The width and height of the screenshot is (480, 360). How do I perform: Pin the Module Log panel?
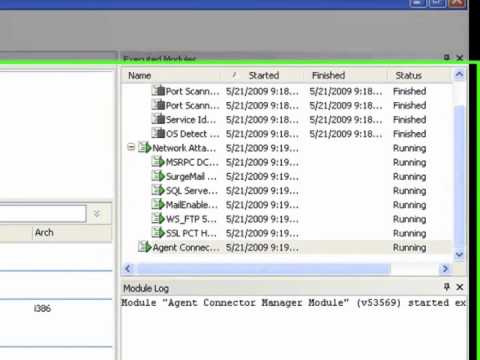pos(447,287)
